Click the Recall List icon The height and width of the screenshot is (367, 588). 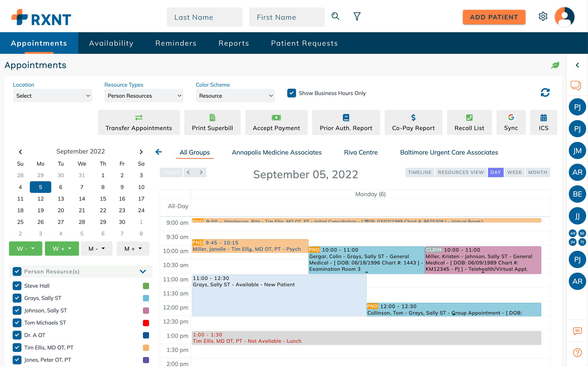click(x=469, y=118)
